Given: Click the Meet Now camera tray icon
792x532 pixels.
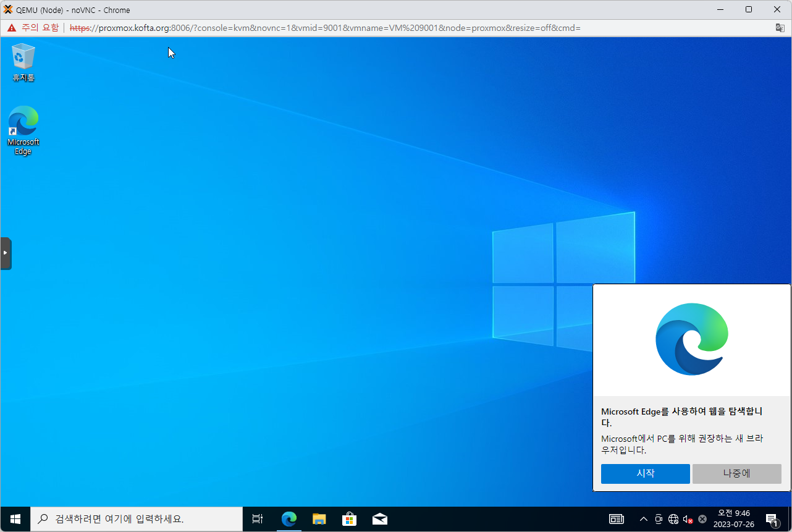Looking at the screenshot, I should [x=659, y=519].
